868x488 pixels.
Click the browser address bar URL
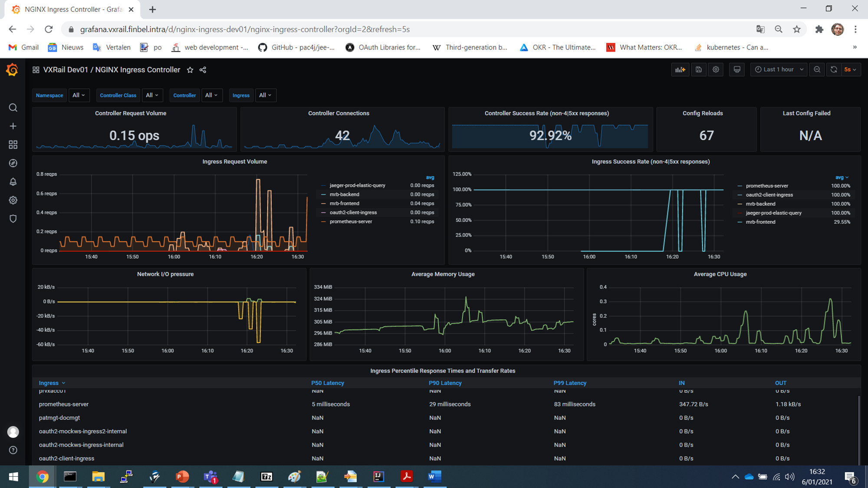click(x=245, y=29)
